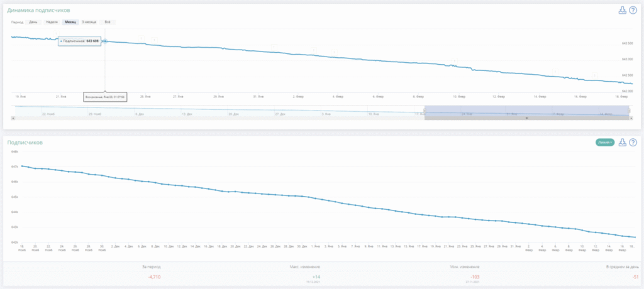644x289 pixels.
Task: Switch the period to Неделя
Action: pos(52,22)
